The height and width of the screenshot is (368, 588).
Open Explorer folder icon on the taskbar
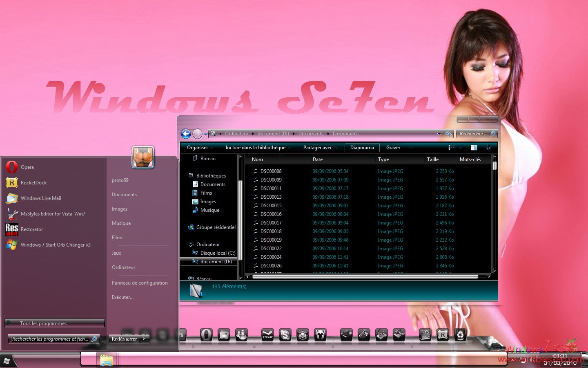(x=107, y=360)
